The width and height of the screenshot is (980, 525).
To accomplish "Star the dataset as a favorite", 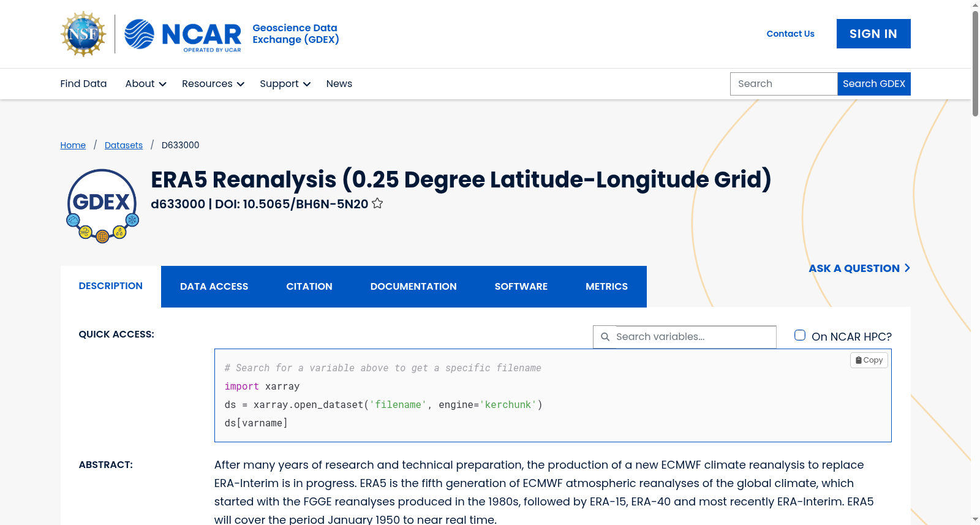I will pos(377,203).
